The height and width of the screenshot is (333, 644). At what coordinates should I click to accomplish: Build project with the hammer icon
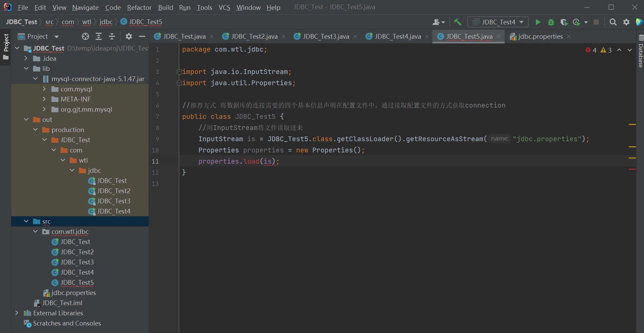pyautogui.click(x=457, y=22)
